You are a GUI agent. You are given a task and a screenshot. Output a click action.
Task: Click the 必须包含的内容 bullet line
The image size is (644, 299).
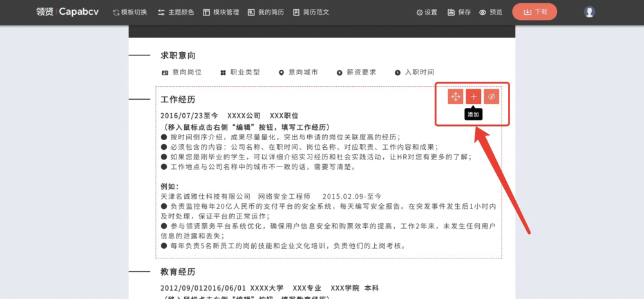tap(299, 147)
